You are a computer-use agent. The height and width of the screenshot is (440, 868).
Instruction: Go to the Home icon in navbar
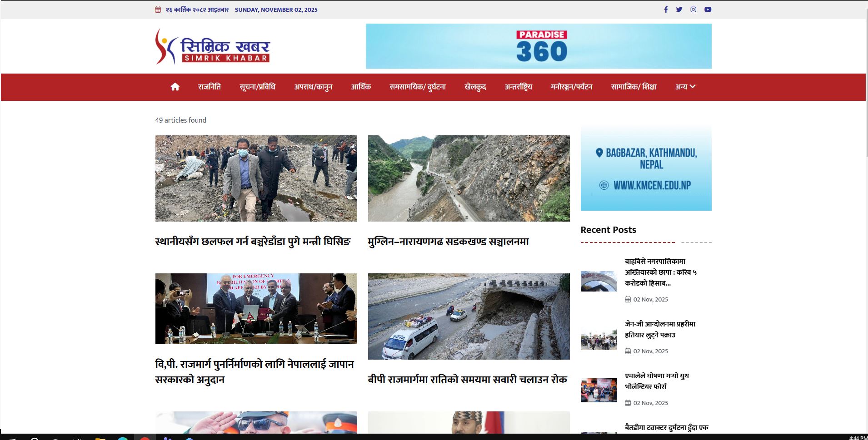(175, 87)
